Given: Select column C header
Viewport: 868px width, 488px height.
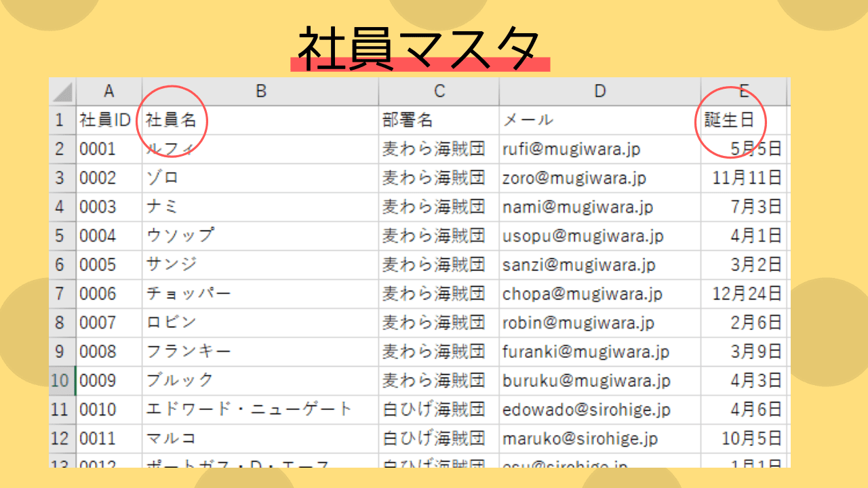Looking at the screenshot, I should [x=439, y=91].
